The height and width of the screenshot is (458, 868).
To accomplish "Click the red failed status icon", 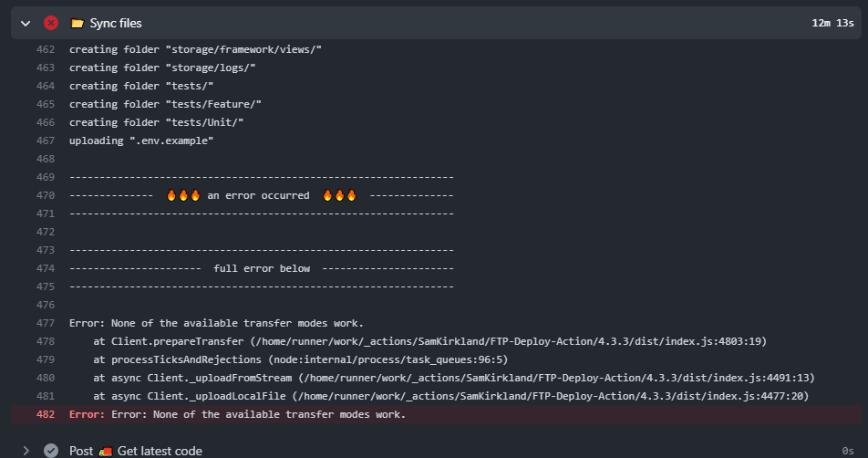I will click(x=51, y=23).
